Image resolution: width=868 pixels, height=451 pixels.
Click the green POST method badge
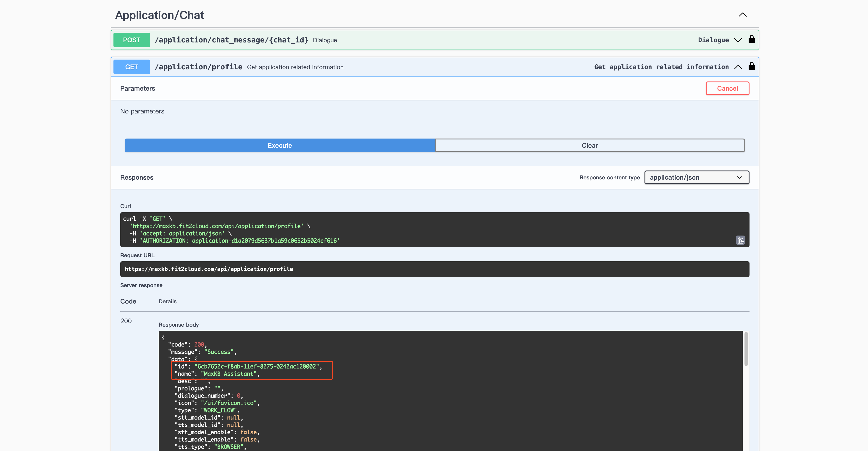132,40
